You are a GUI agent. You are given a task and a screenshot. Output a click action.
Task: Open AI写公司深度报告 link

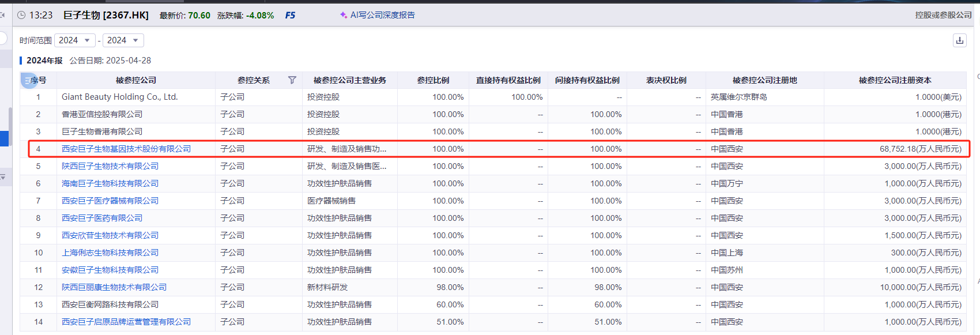(x=383, y=15)
